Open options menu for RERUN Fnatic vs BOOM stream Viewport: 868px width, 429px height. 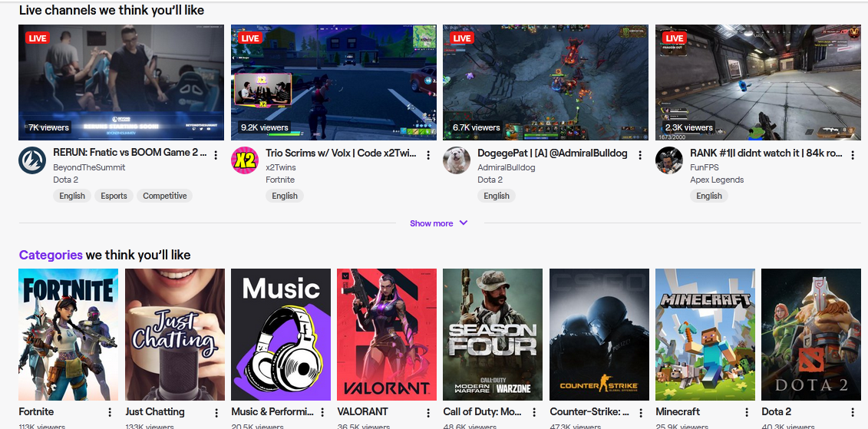pyautogui.click(x=216, y=155)
